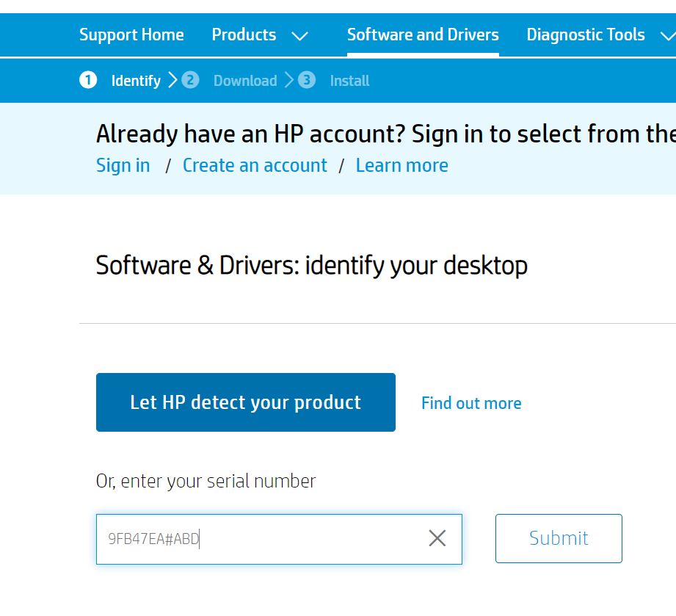Select the Software and Drivers tab
Screen dimensions: 676x616
click(x=423, y=35)
